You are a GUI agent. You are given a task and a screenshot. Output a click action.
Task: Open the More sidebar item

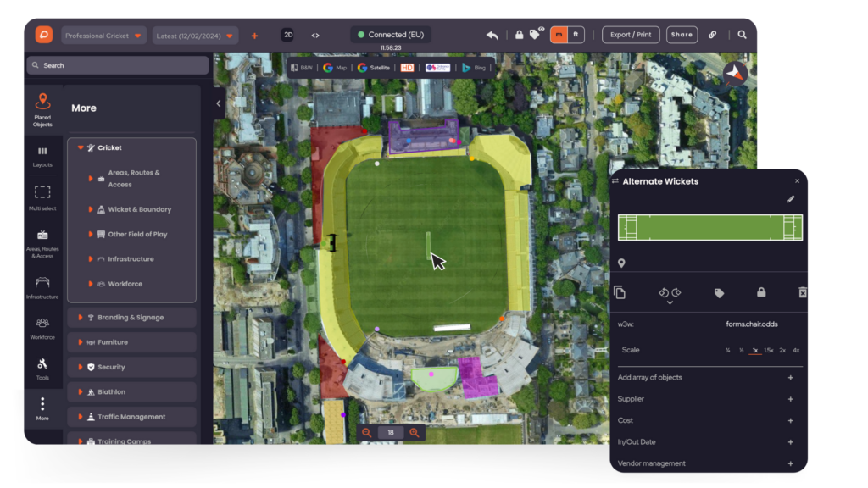(42, 409)
